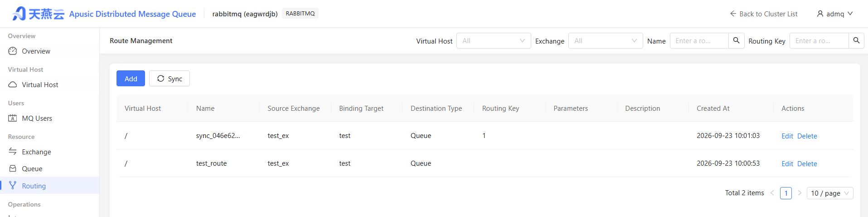Click the Sync button
The width and height of the screenshot is (868, 217).
170,78
